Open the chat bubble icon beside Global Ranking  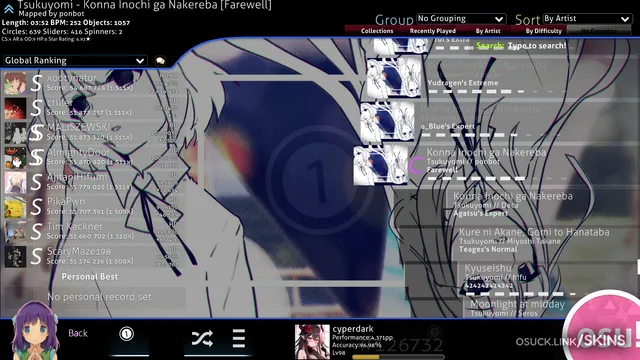point(160,61)
